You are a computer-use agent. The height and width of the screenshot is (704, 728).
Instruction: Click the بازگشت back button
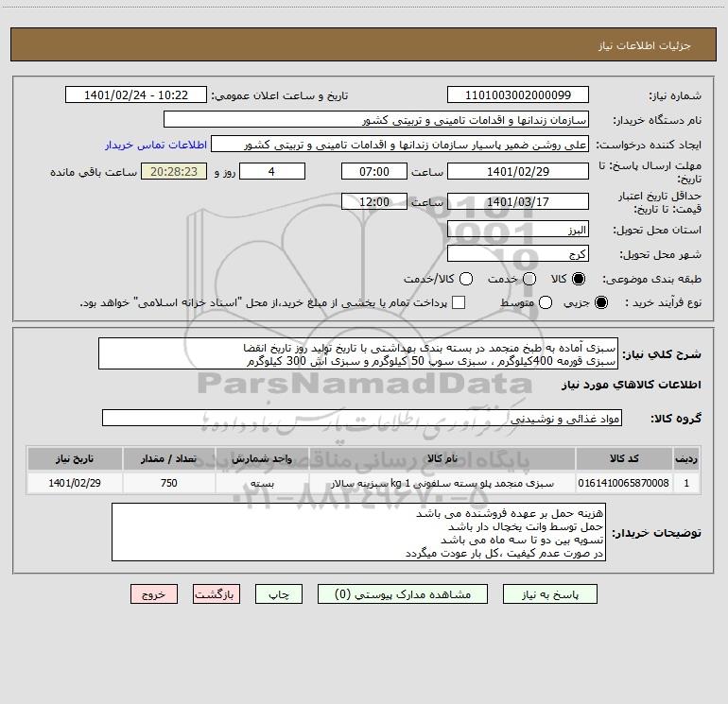pyautogui.click(x=217, y=594)
